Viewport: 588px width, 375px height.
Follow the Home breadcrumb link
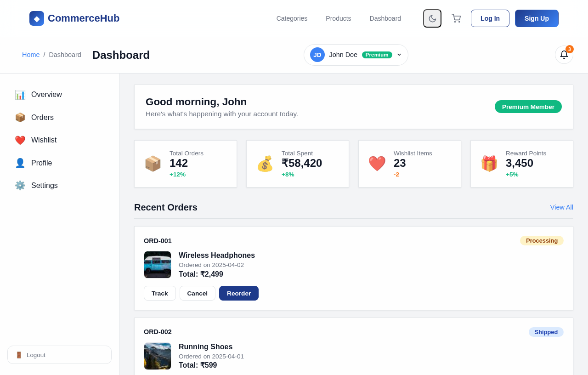pos(31,55)
